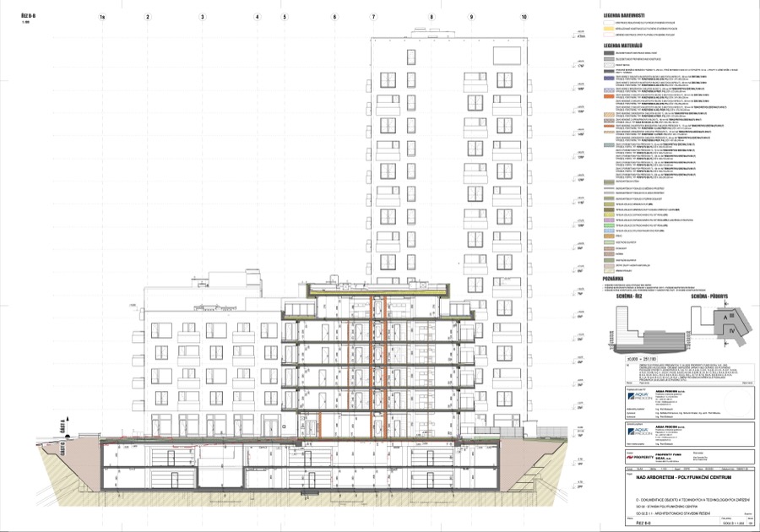760x532 pixels.
Task: Select grid axis marker 1a
Action: tap(102, 17)
